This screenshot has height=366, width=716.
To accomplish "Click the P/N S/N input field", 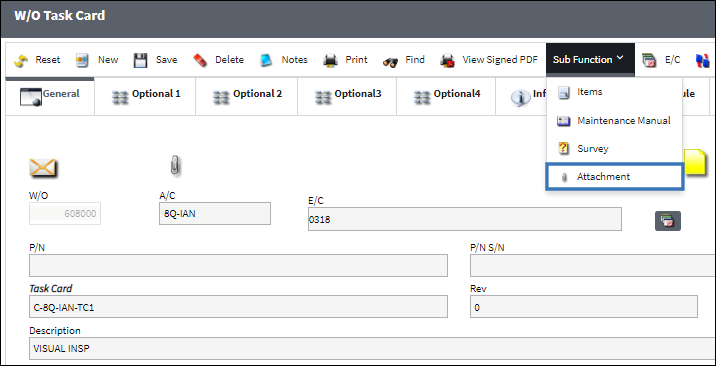I will click(593, 266).
